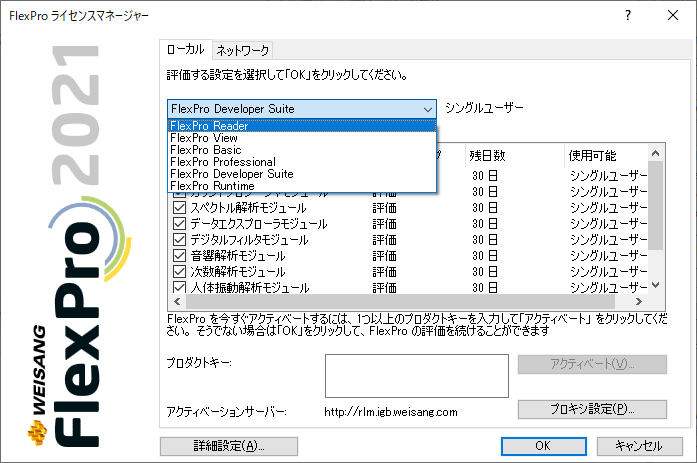
Task: Click module list scroll up arrow
Action: click(655, 154)
